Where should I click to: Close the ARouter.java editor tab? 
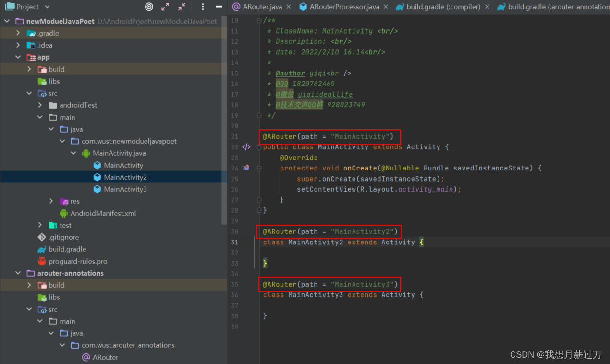coord(289,7)
